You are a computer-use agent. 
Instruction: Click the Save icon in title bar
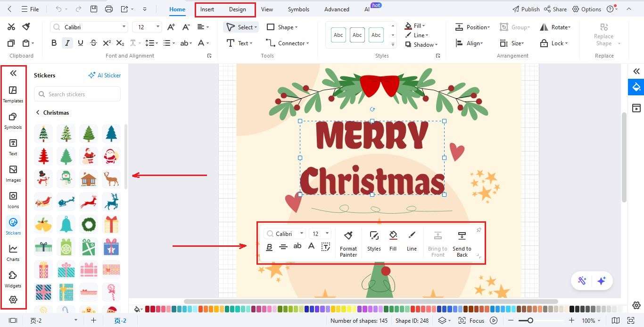[x=94, y=9]
